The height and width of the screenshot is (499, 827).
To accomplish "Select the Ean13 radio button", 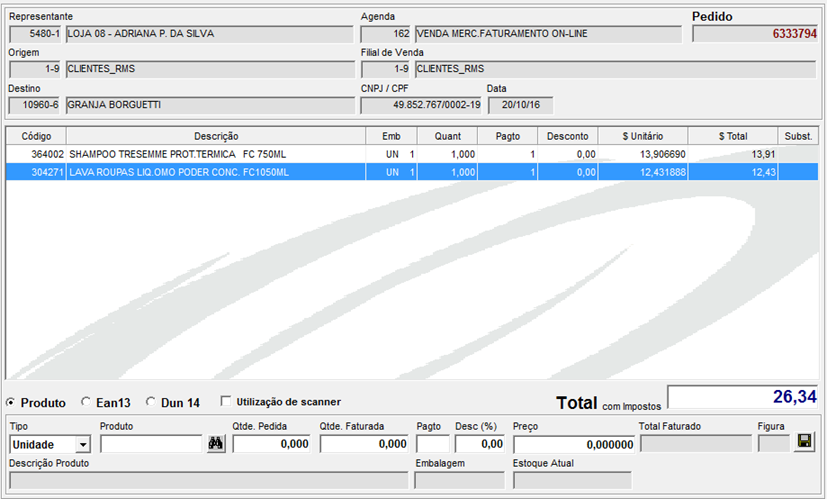I will point(85,402).
